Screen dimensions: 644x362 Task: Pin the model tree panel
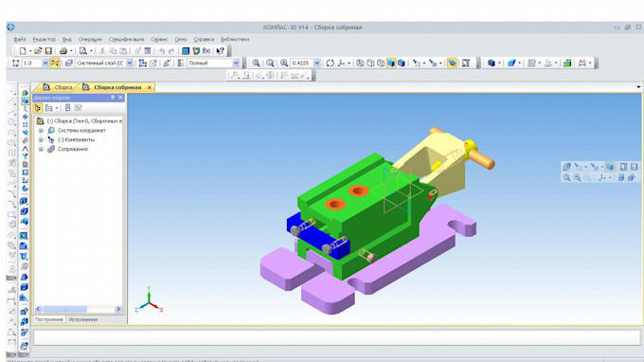(113, 98)
